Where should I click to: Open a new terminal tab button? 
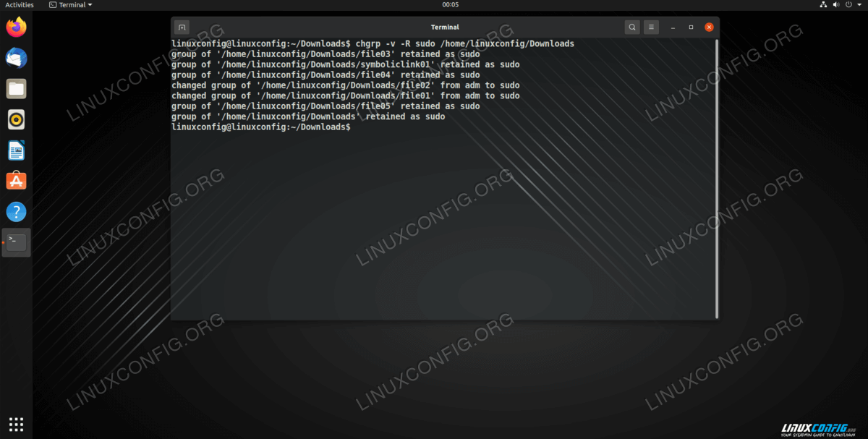coord(182,27)
